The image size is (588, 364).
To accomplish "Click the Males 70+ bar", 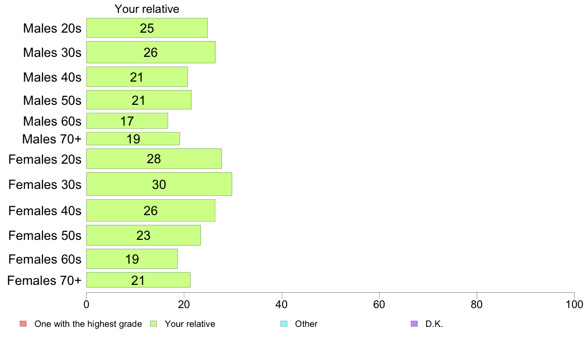I will pos(133,138).
